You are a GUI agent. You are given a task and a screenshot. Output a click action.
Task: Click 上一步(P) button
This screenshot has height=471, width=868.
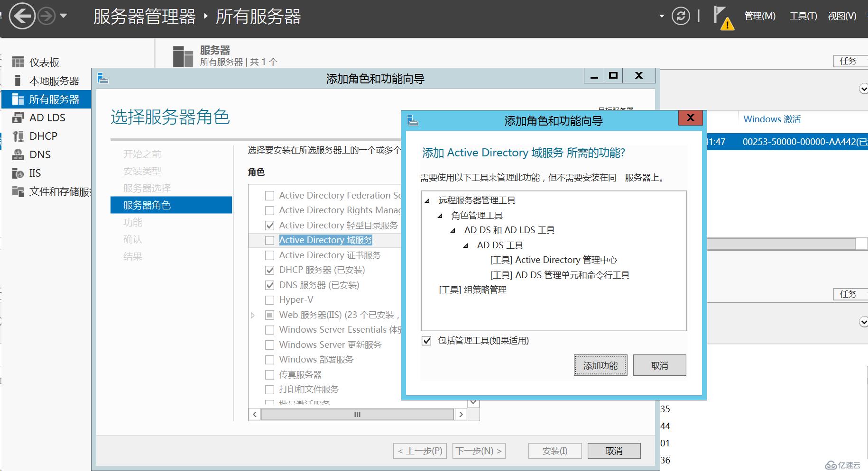click(420, 451)
